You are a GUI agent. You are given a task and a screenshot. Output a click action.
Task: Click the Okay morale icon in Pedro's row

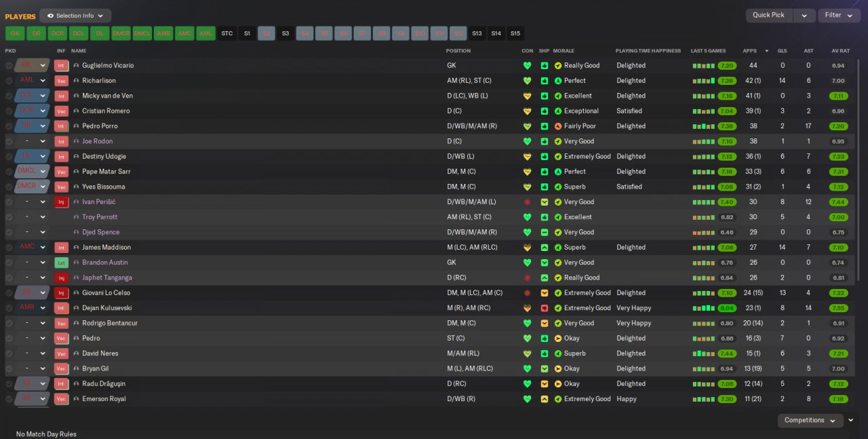(558, 339)
